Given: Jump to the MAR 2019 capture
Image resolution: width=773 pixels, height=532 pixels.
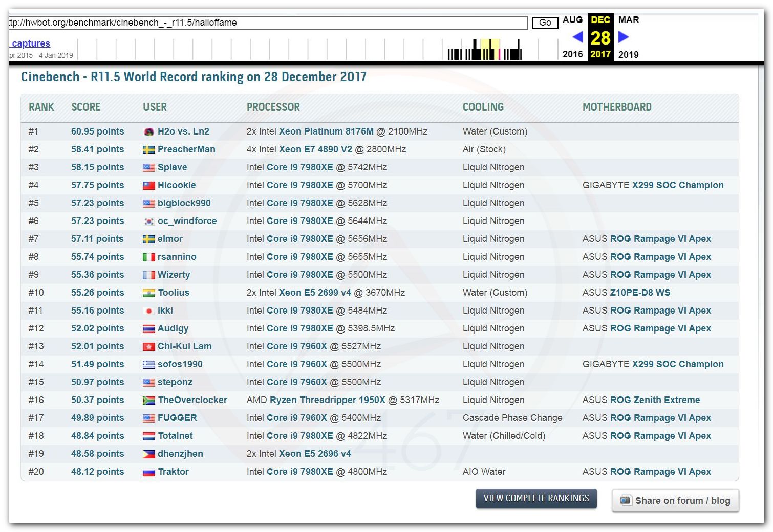Looking at the screenshot, I should (x=628, y=20).
